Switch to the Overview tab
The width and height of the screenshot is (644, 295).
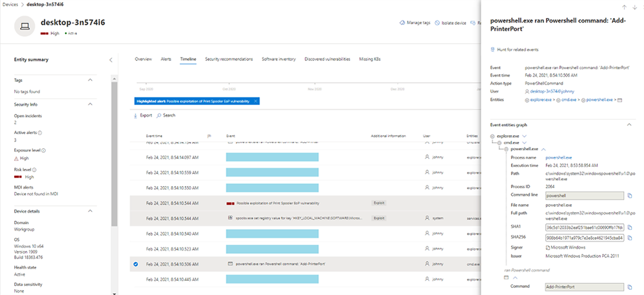tap(143, 59)
